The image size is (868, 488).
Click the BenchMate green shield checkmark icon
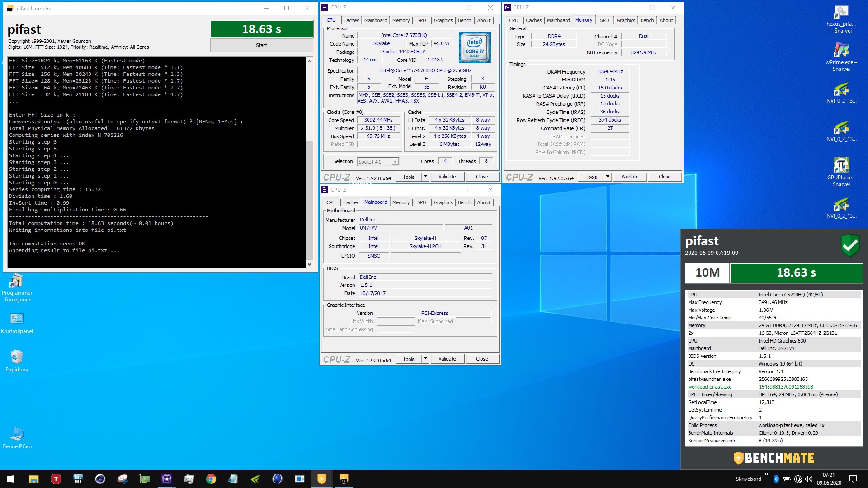[x=850, y=245]
